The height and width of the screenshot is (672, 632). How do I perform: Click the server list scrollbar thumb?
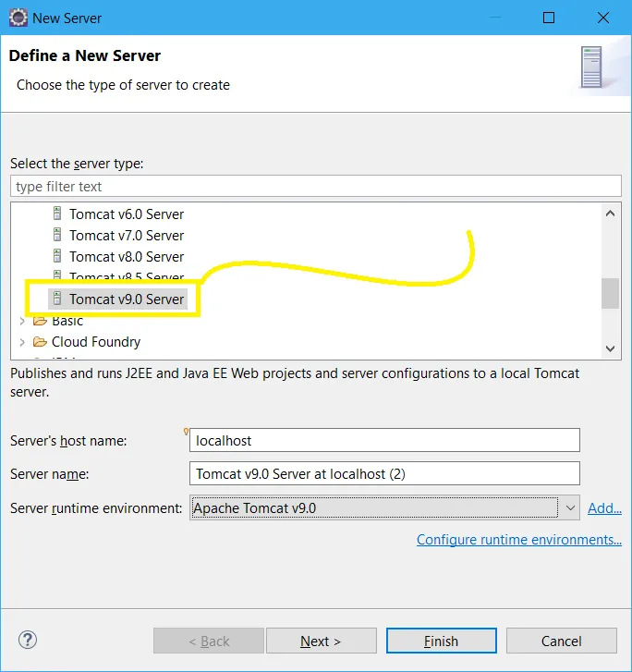click(610, 293)
